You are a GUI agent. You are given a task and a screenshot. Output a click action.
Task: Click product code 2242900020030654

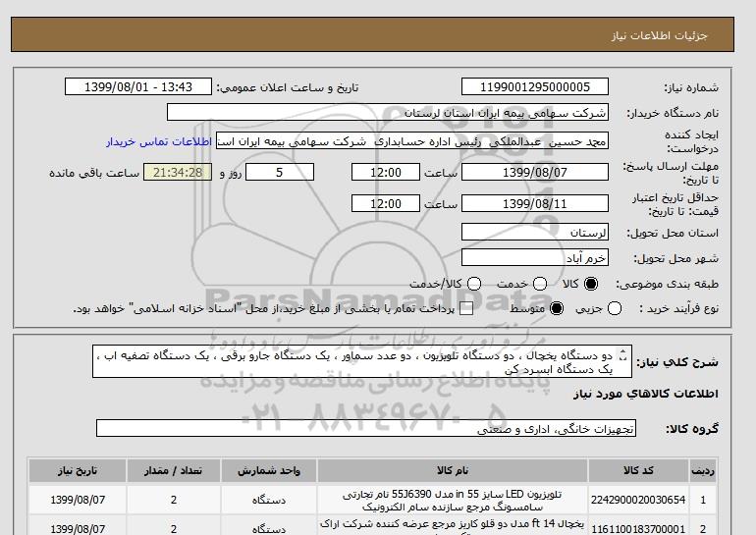click(x=638, y=500)
